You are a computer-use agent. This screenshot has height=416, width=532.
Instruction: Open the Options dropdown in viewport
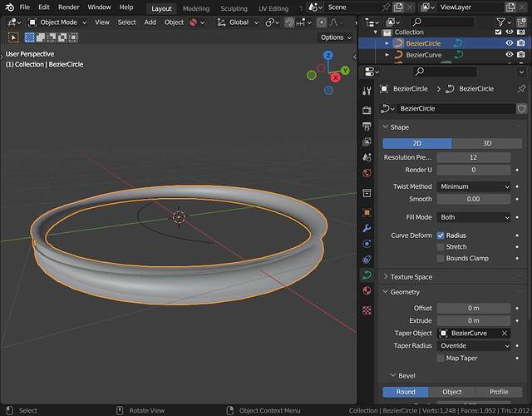[x=335, y=37]
